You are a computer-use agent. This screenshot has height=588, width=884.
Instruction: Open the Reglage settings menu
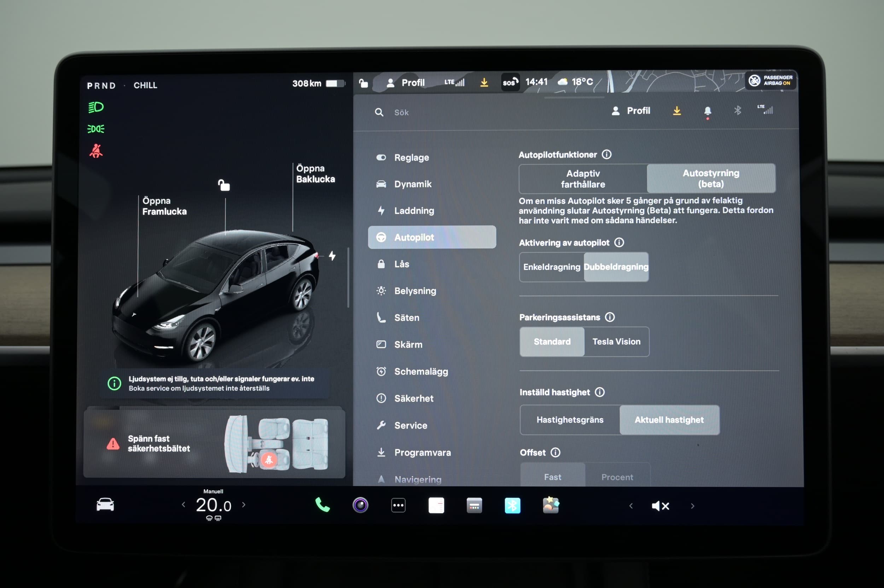(432, 157)
